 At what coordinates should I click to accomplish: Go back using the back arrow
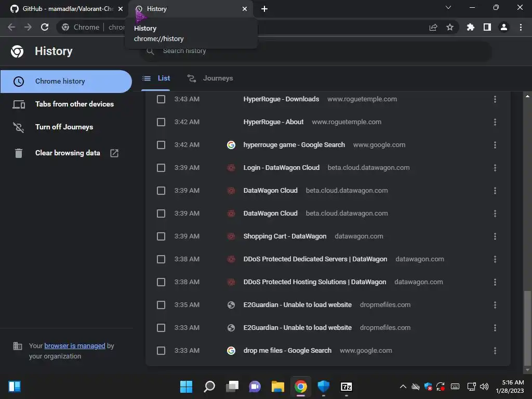(x=11, y=27)
